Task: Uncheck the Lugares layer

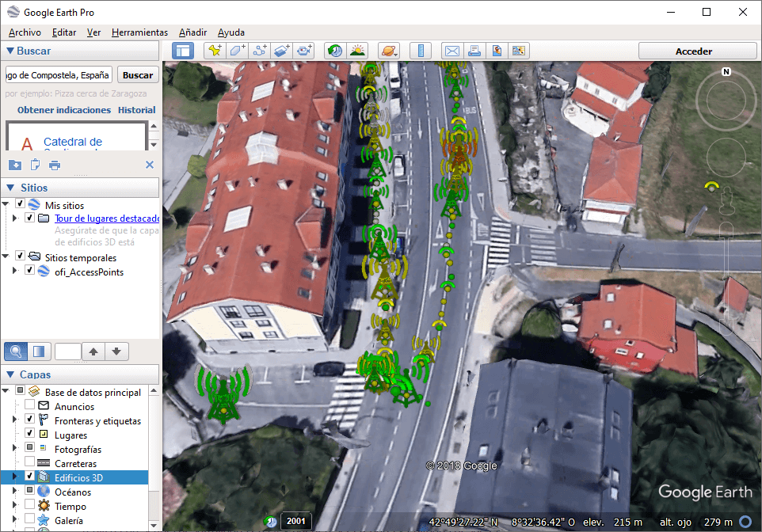Action: tap(29, 433)
